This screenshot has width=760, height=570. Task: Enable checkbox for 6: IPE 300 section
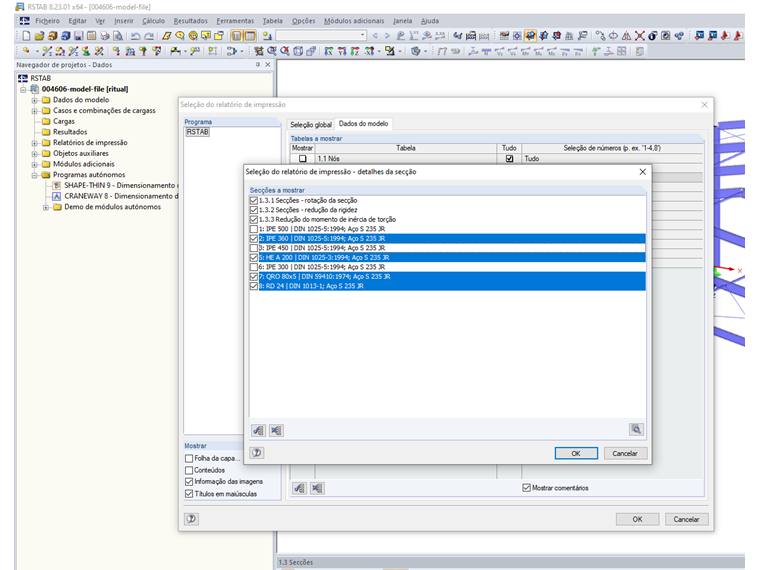pos(253,267)
